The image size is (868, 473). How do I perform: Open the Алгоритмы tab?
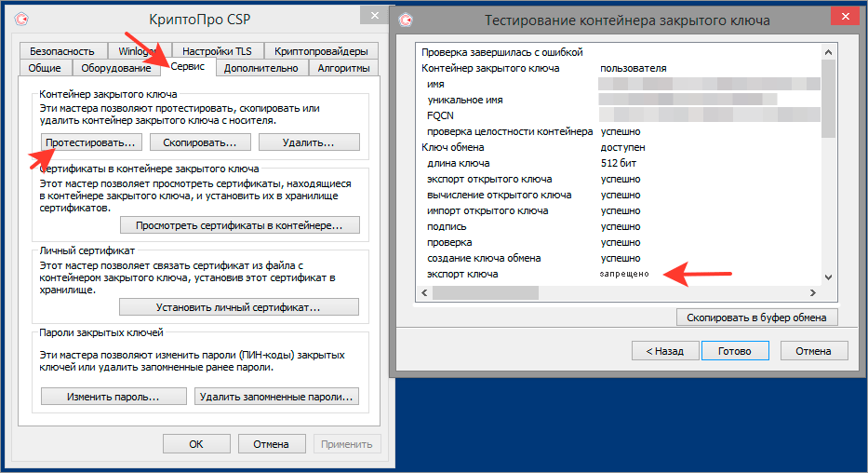click(x=344, y=68)
